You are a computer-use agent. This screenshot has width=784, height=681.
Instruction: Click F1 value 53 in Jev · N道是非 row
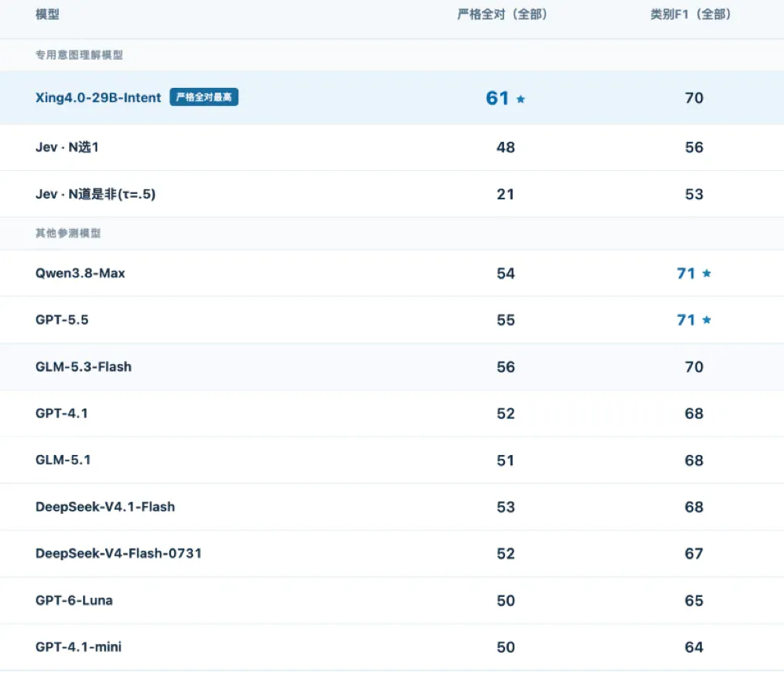694,194
